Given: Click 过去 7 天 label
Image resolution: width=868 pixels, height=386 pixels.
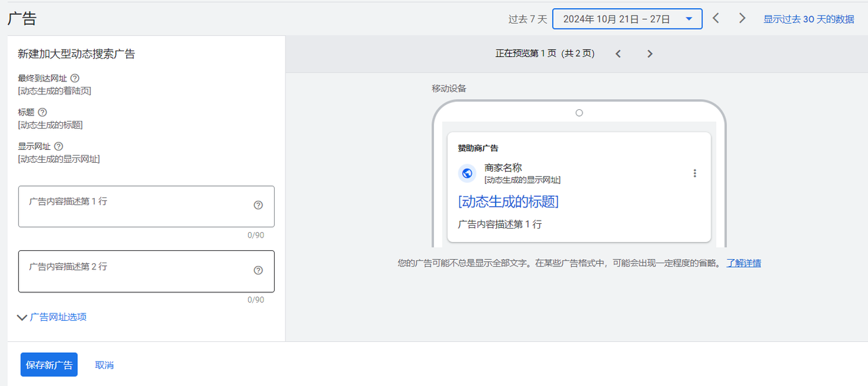Looking at the screenshot, I should coord(528,19).
